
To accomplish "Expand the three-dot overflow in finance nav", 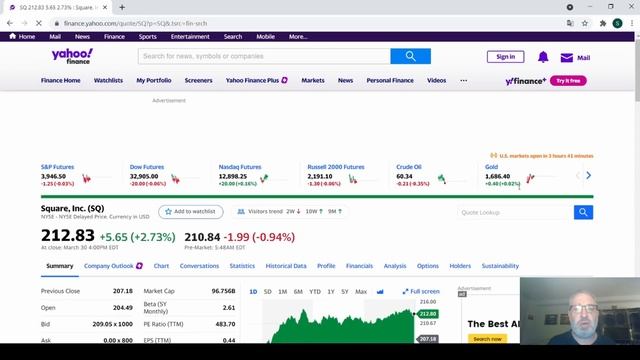I will pos(464,80).
